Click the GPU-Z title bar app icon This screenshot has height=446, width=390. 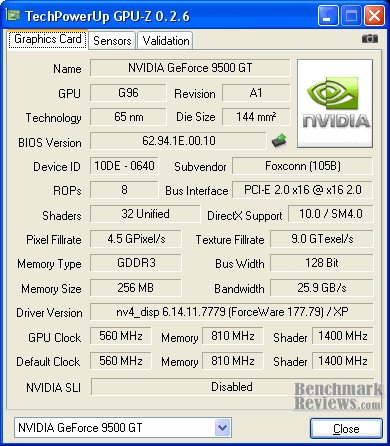14,15
